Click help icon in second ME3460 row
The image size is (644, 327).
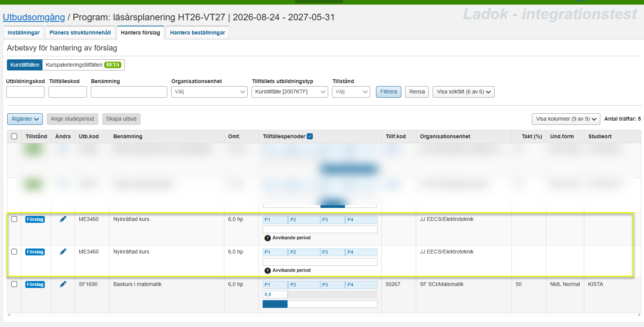click(x=268, y=271)
